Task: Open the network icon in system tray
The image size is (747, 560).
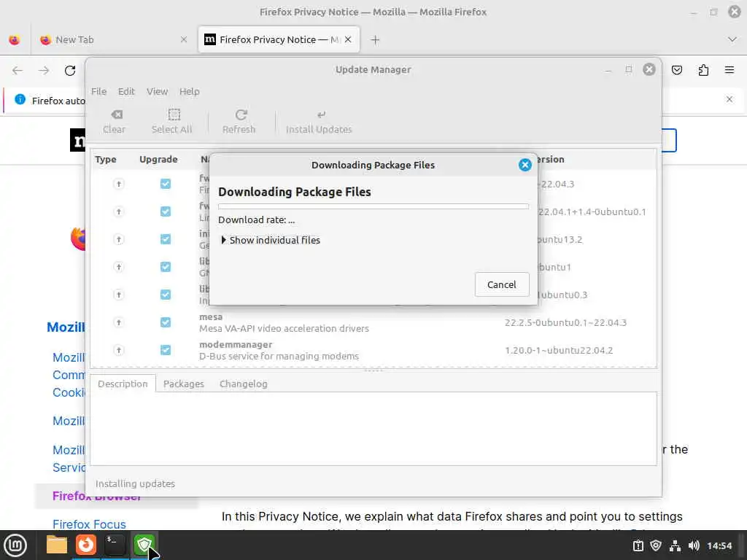Action: pos(675,545)
